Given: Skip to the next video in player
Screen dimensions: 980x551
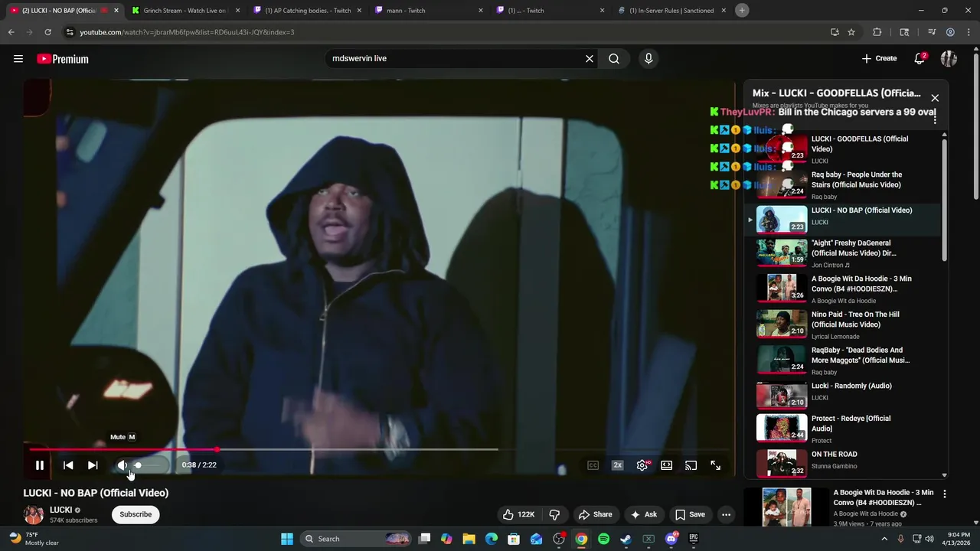Looking at the screenshot, I should pyautogui.click(x=93, y=465).
